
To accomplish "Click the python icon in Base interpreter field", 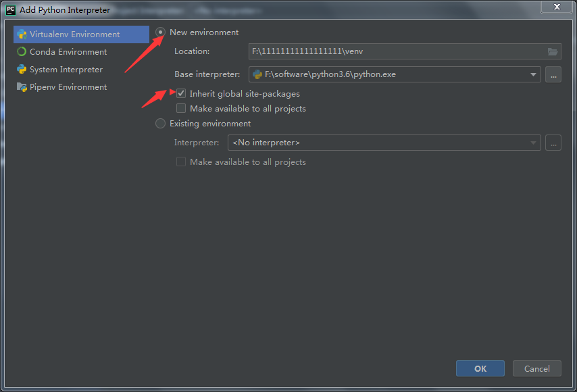I will [x=257, y=75].
